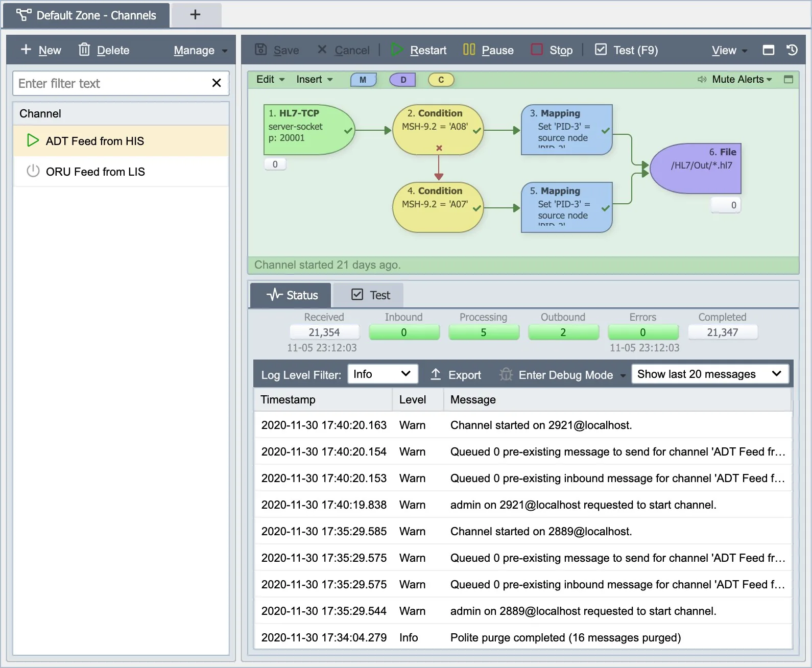Select the 3. Mapping node
Viewport: 812px width, 668px height.
(566, 130)
